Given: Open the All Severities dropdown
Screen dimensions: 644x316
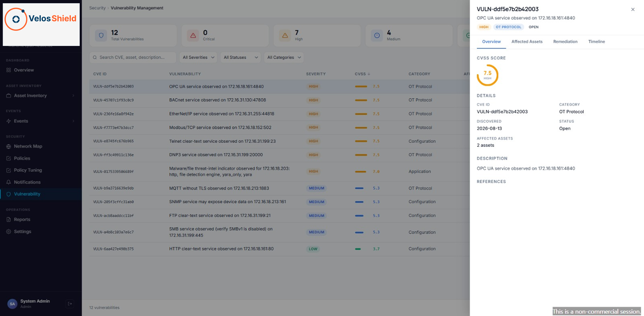Looking at the screenshot, I should (x=198, y=57).
